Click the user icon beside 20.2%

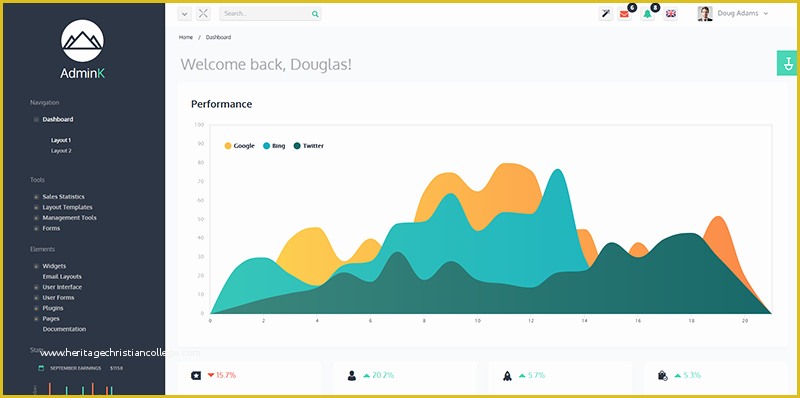[x=352, y=376]
